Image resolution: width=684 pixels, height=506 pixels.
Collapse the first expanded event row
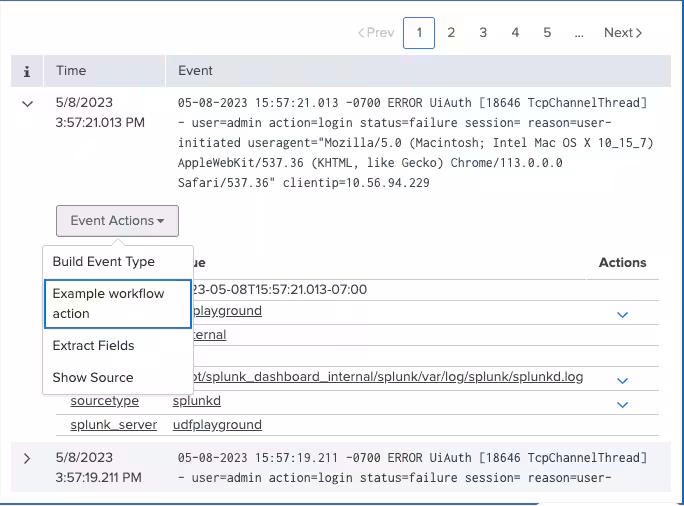click(27, 103)
